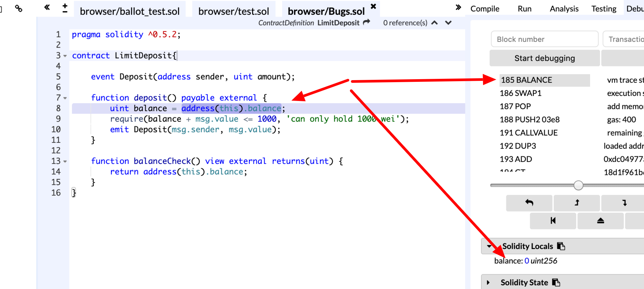Click the Start debugging button
644x289 pixels.
544,58
